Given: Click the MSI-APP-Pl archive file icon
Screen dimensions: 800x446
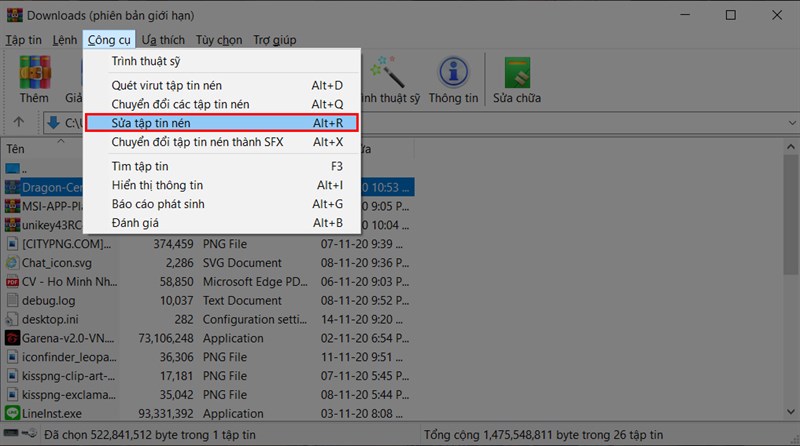Looking at the screenshot, I should pos(12,206).
